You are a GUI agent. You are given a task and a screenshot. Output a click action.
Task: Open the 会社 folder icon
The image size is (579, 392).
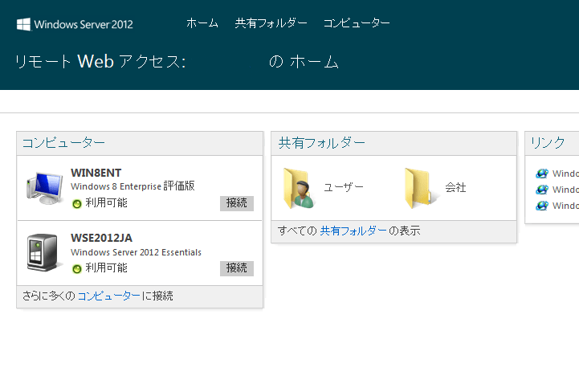point(420,188)
